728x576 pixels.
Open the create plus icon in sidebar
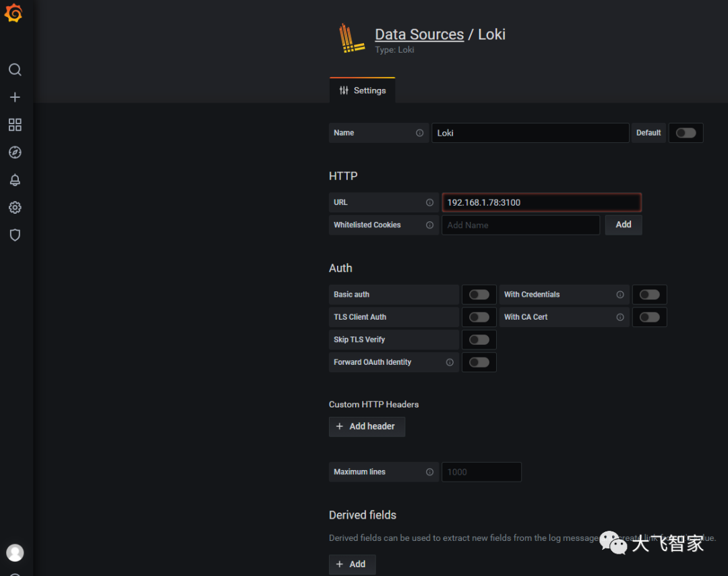pos(15,97)
